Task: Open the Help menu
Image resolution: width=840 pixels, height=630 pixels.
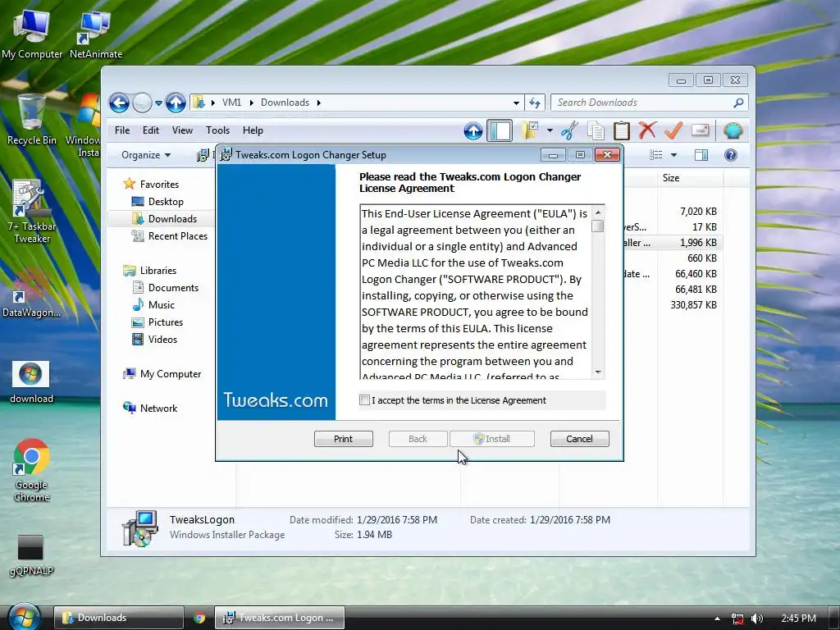Action: [253, 130]
